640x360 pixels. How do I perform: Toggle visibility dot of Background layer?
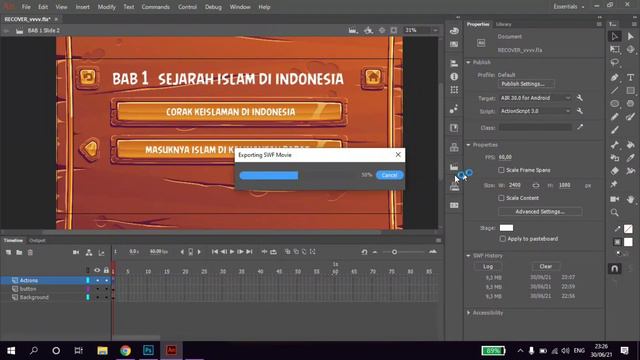click(x=98, y=298)
